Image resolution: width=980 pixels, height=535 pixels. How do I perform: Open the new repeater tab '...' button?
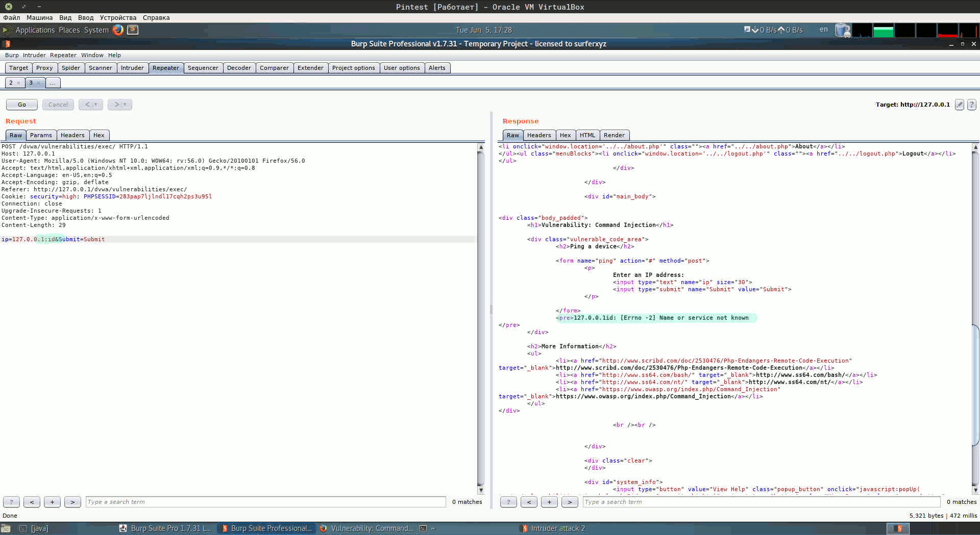[53, 83]
